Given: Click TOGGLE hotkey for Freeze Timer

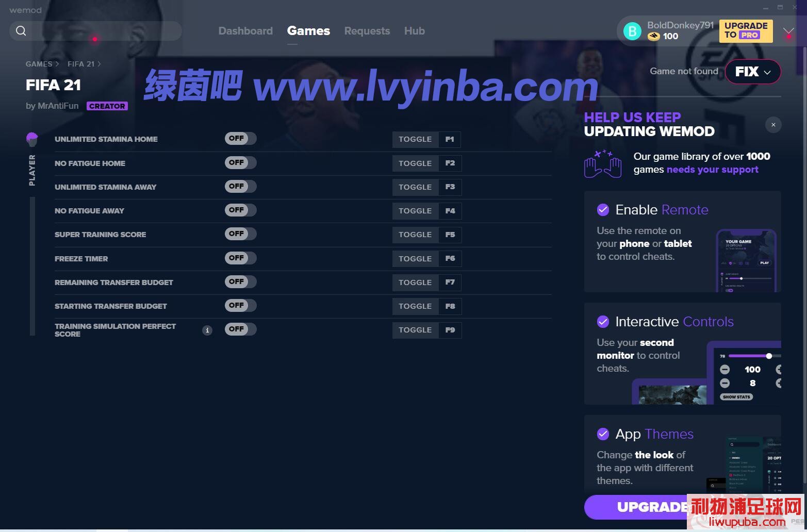Looking at the screenshot, I should click(x=415, y=259).
